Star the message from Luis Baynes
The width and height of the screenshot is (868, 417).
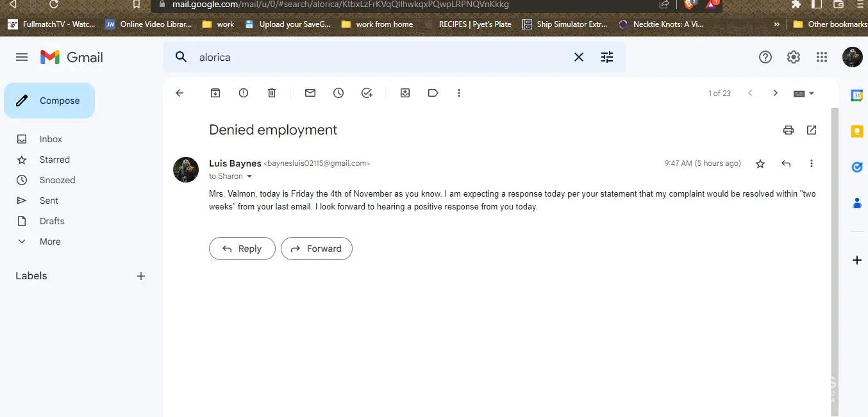point(760,164)
